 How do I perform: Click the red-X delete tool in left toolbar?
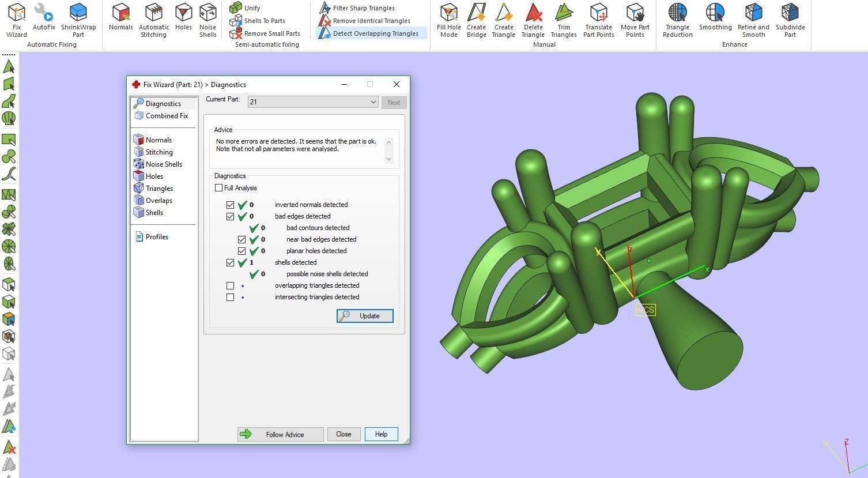pyautogui.click(x=9, y=447)
